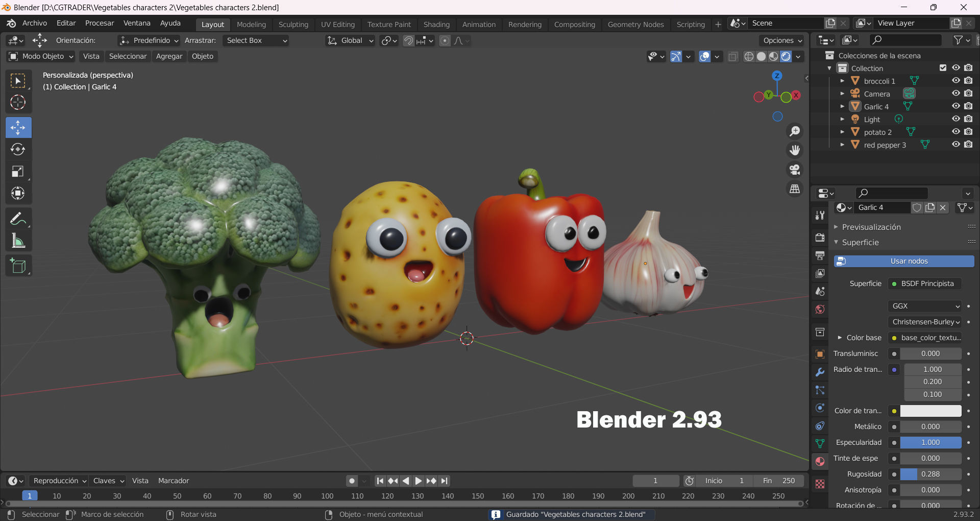The image size is (980, 521).
Task: Open the Object Data properties tab
Action: [820, 443]
